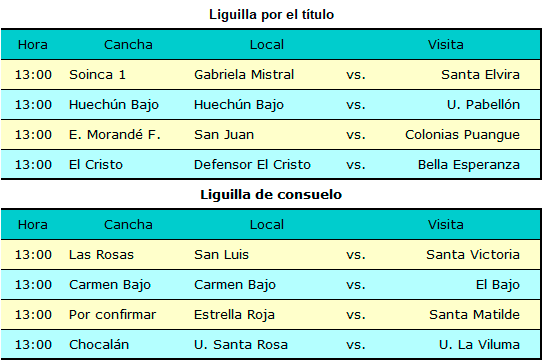The width and height of the screenshot is (542, 360).
Task: Click the Local header in consuelo table
Action: (x=267, y=225)
